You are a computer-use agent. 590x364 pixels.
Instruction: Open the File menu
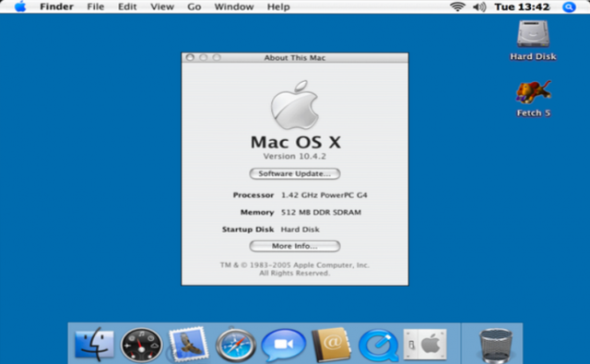coord(96,6)
